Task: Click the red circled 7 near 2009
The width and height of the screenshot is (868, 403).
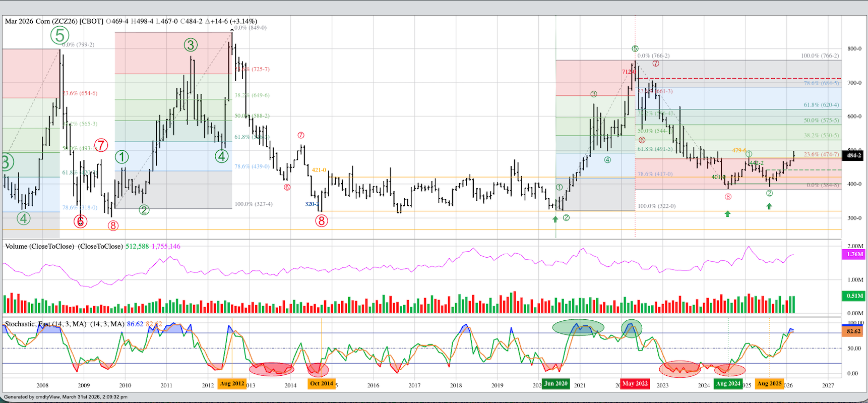Action: pos(101,145)
